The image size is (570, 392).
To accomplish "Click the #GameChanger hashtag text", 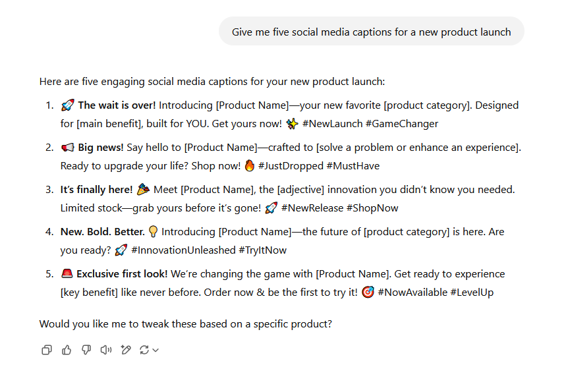I will click(402, 124).
